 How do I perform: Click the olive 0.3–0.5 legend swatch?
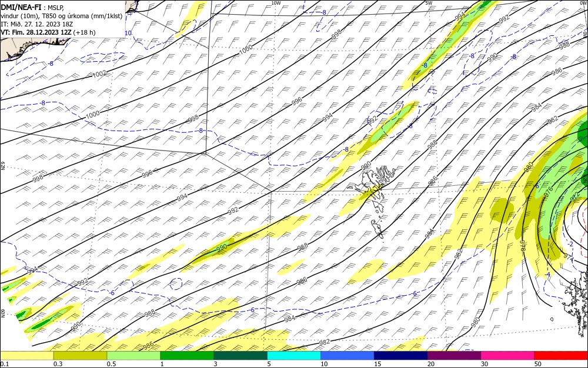click(x=80, y=356)
